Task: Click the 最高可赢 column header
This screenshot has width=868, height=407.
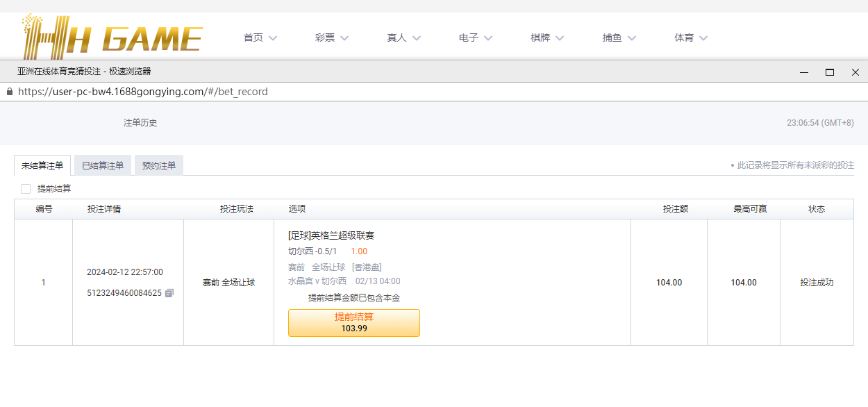Action: tap(750, 209)
